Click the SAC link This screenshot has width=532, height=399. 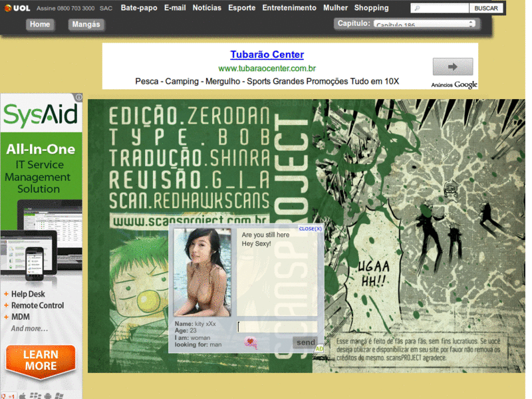[x=106, y=8]
